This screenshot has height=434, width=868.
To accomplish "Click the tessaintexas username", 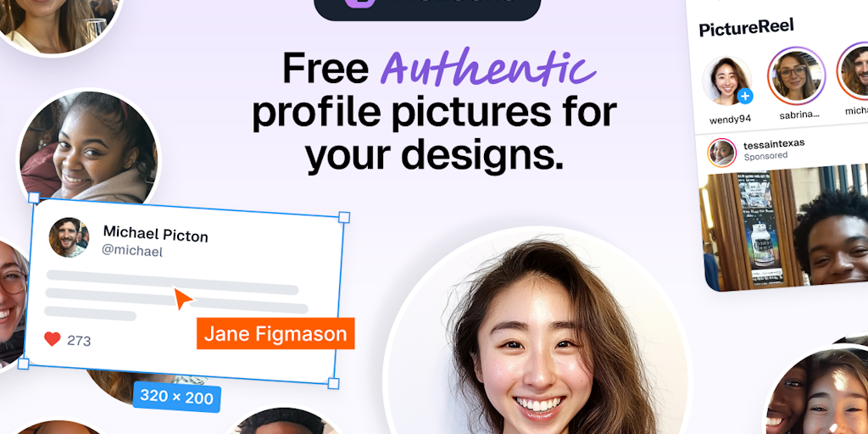I will tap(774, 144).
